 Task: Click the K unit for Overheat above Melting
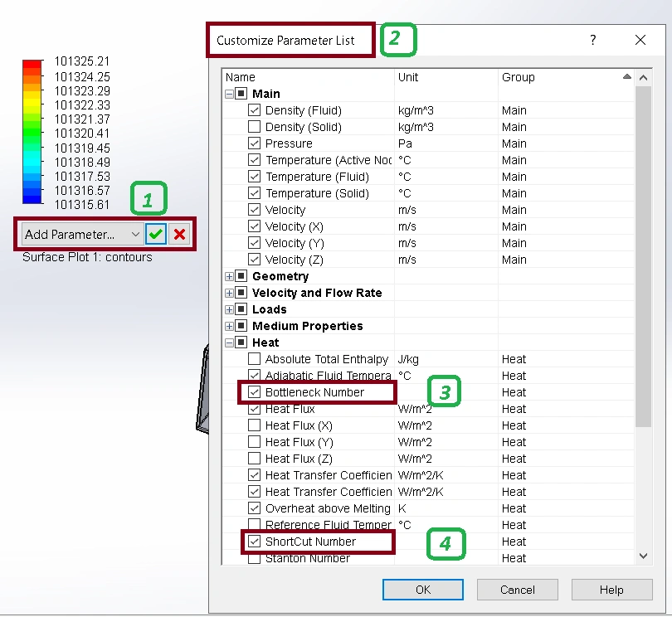point(402,508)
